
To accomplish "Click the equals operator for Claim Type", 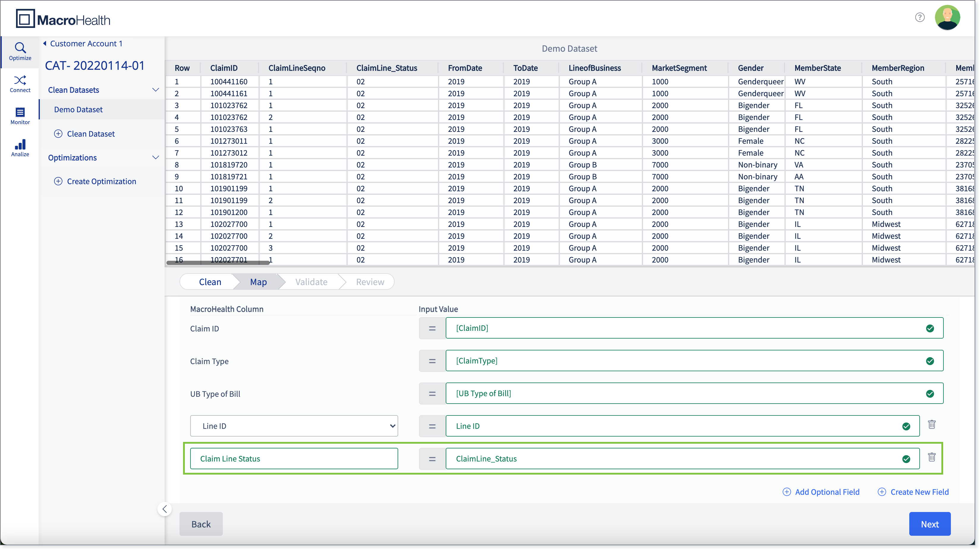I will (x=432, y=361).
